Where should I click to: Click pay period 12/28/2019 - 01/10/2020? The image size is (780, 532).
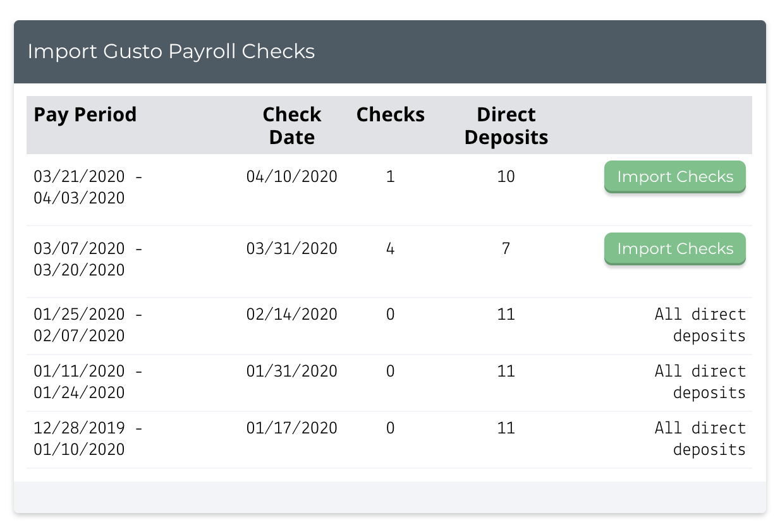click(x=88, y=438)
